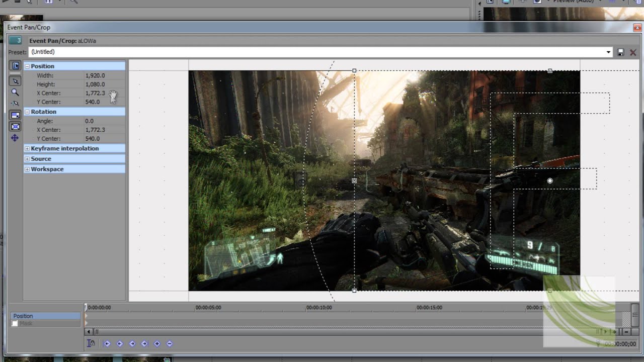This screenshot has width=644, height=362.
Task: Delete Keyframe with minus diamond icon
Action: click(x=170, y=343)
